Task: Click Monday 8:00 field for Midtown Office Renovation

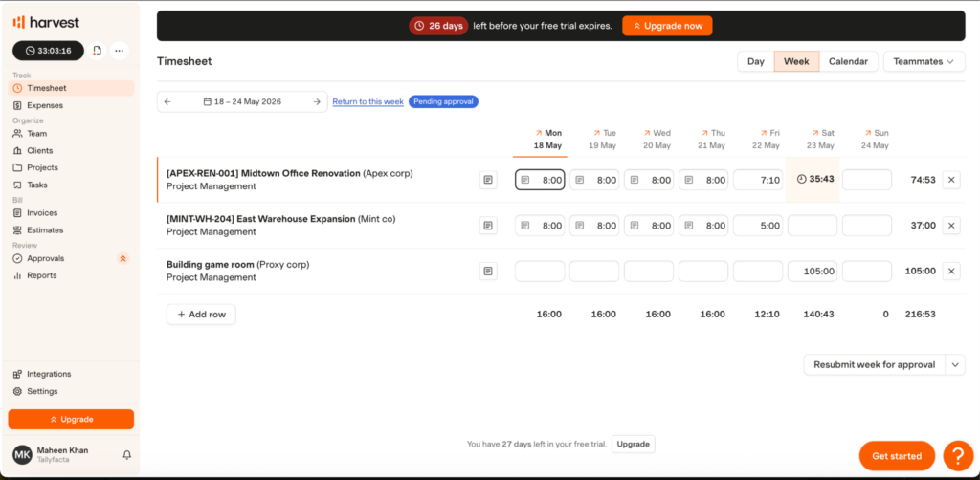Action: click(x=540, y=180)
